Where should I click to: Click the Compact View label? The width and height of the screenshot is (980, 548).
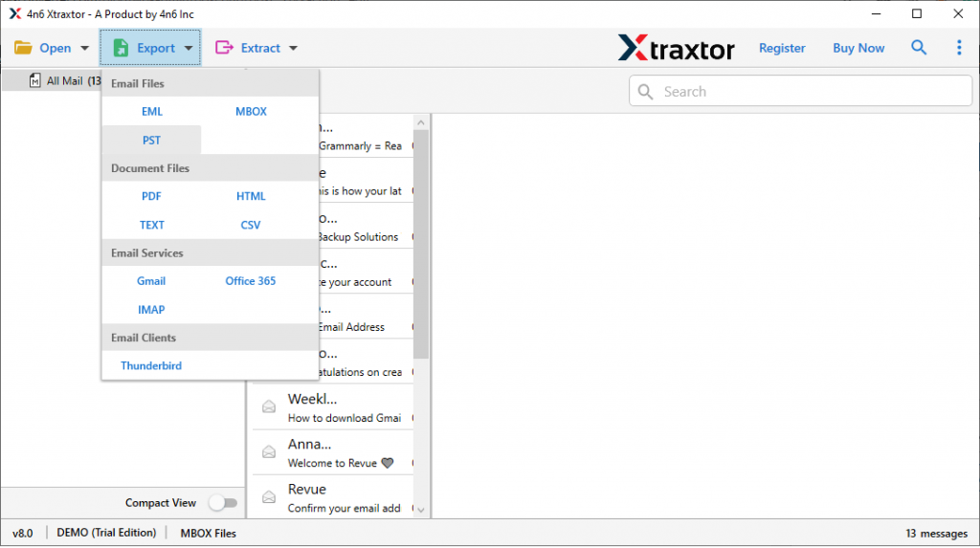[x=161, y=502]
